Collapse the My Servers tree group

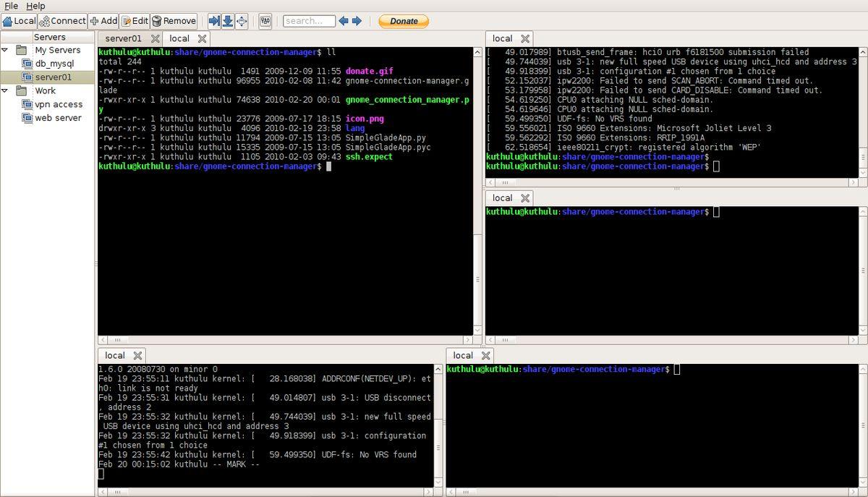coord(5,50)
